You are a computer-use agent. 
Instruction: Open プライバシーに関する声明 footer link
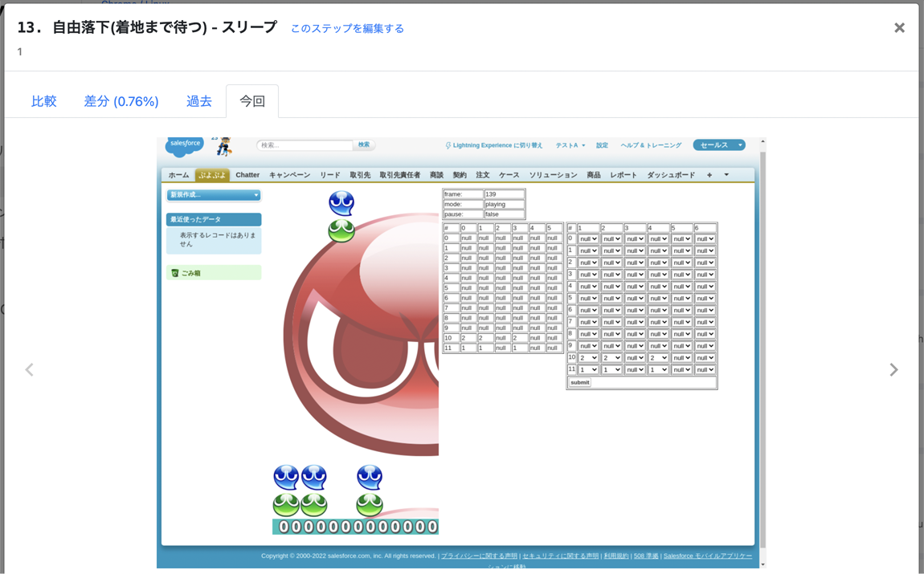click(x=479, y=556)
